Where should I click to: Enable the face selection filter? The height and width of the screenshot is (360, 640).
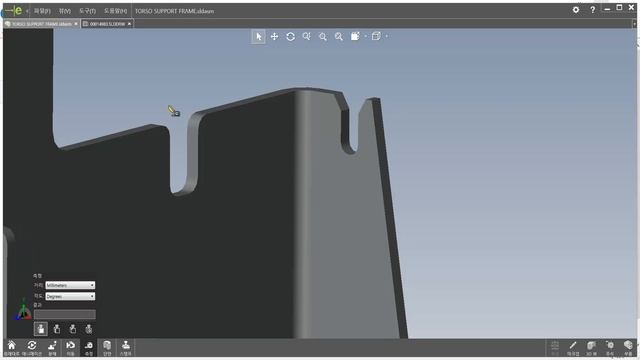pos(40,329)
